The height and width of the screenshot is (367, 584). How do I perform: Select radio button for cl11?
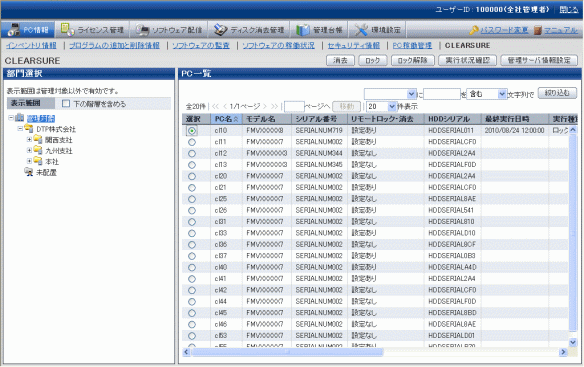[192, 142]
